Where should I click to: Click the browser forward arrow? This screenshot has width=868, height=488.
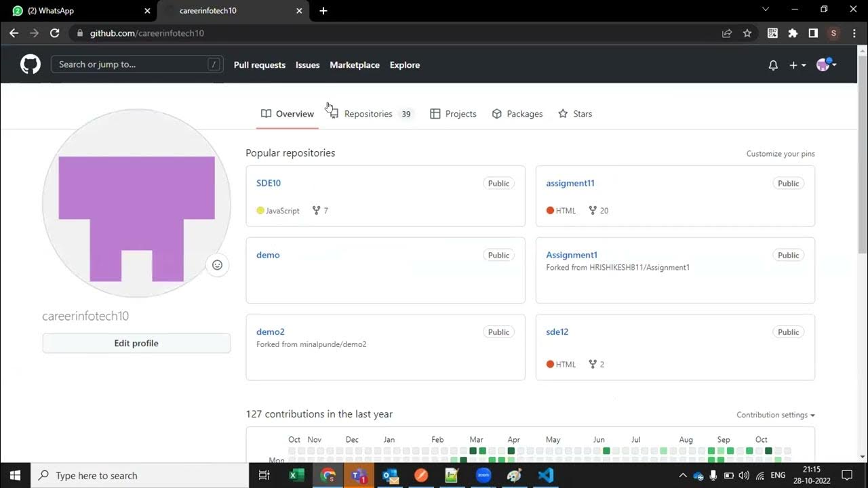click(34, 33)
